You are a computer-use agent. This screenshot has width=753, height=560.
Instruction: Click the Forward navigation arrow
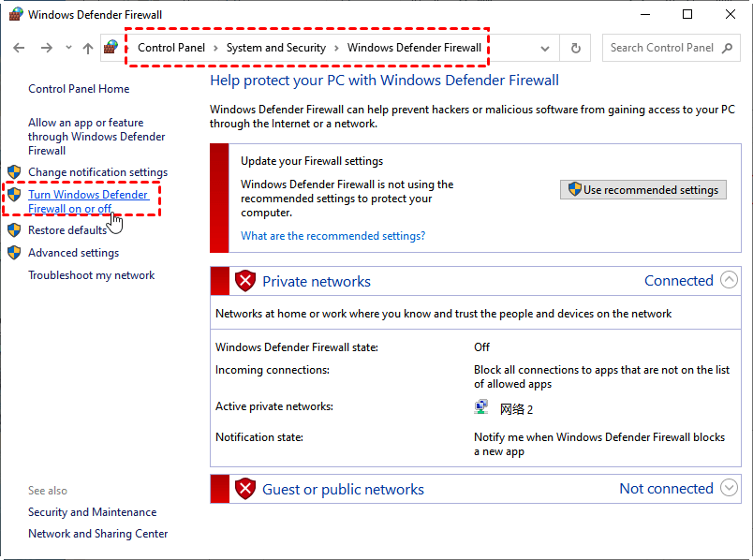tap(47, 48)
